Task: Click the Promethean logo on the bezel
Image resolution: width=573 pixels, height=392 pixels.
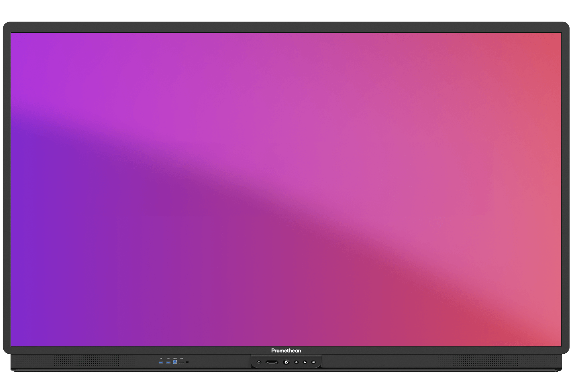Action: pyautogui.click(x=286, y=350)
